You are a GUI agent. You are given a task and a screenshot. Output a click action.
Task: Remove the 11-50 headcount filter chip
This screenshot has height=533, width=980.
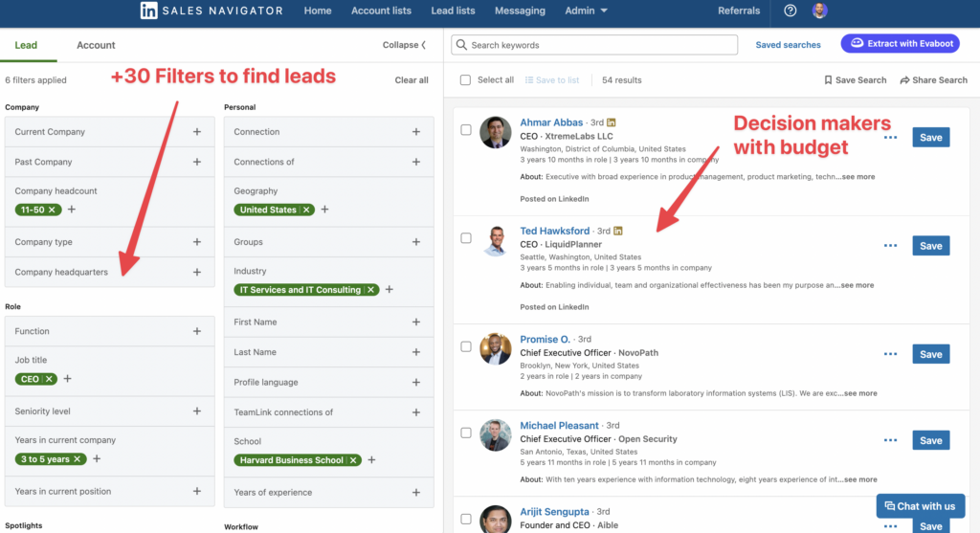(52, 210)
